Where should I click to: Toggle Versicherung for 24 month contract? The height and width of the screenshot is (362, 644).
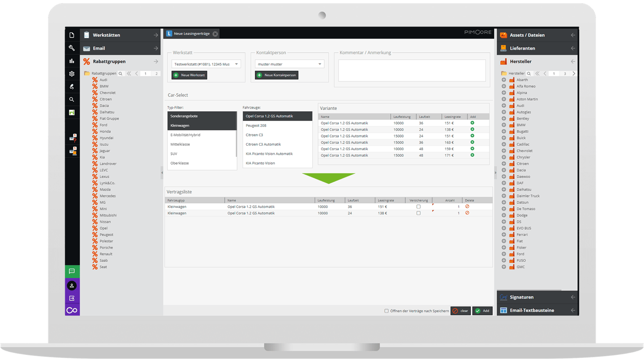pos(419,213)
